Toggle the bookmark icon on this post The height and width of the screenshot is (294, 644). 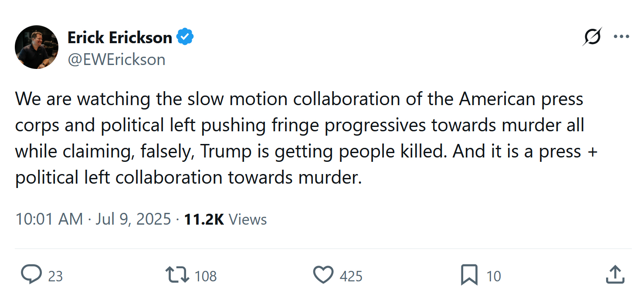(469, 275)
